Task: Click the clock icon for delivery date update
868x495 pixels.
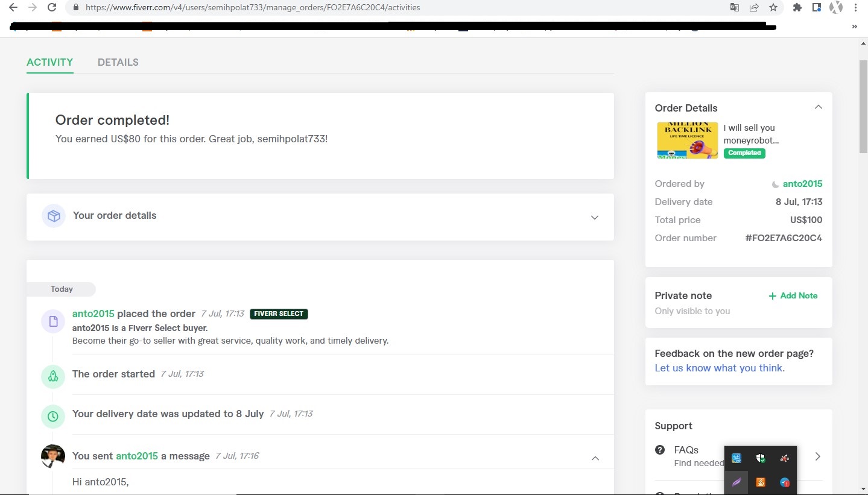Action: click(x=53, y=416)
